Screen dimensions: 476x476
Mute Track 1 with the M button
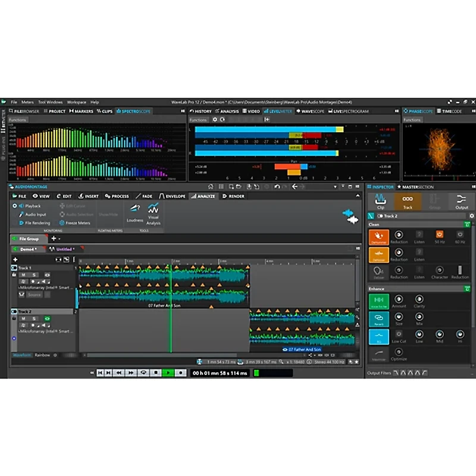[23, 274]
